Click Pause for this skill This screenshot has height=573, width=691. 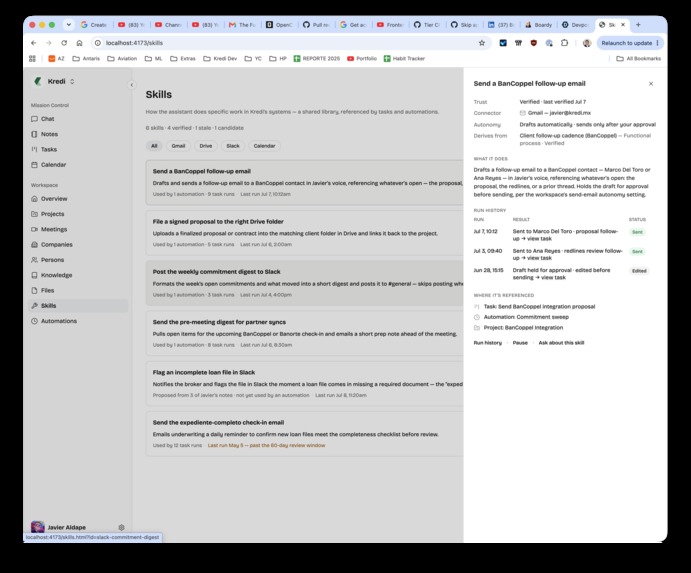pyautogui.click(x=520, y=343)
